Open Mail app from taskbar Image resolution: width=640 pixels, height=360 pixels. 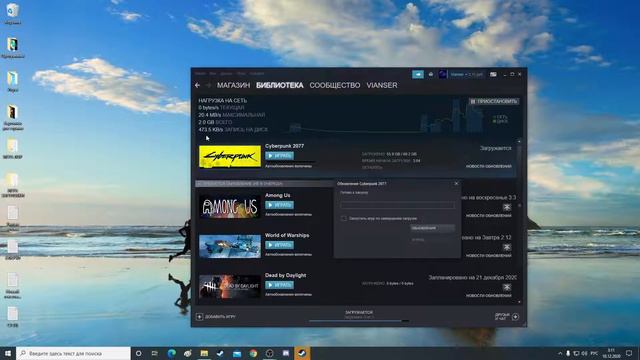tap(237, 353)
